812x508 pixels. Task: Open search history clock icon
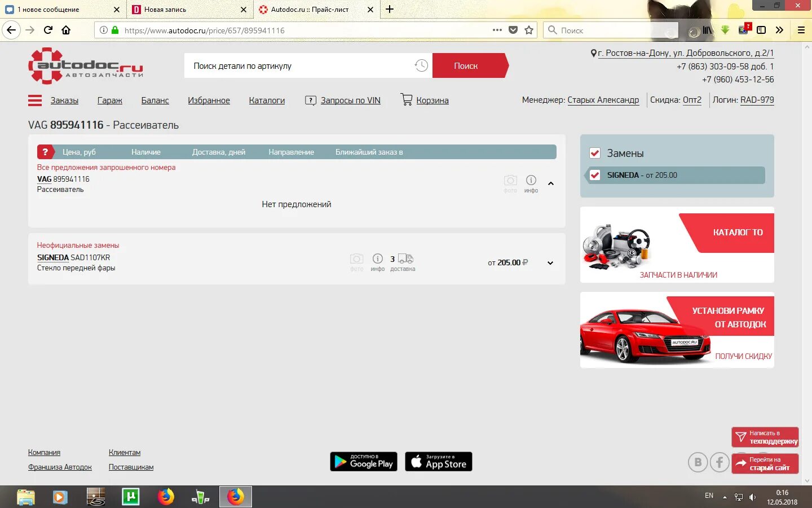click(421, 65)
